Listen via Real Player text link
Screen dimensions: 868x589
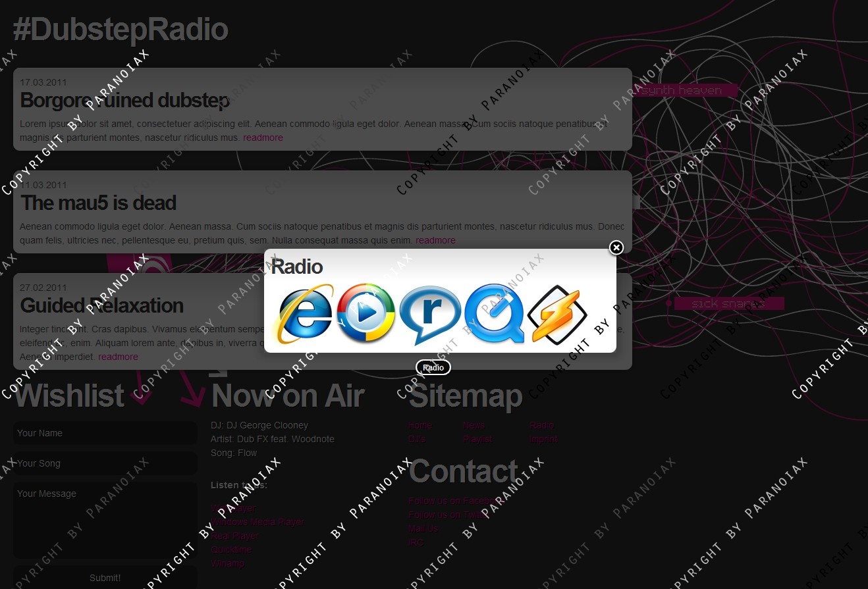pyautogui.click(x=235, y=536)
